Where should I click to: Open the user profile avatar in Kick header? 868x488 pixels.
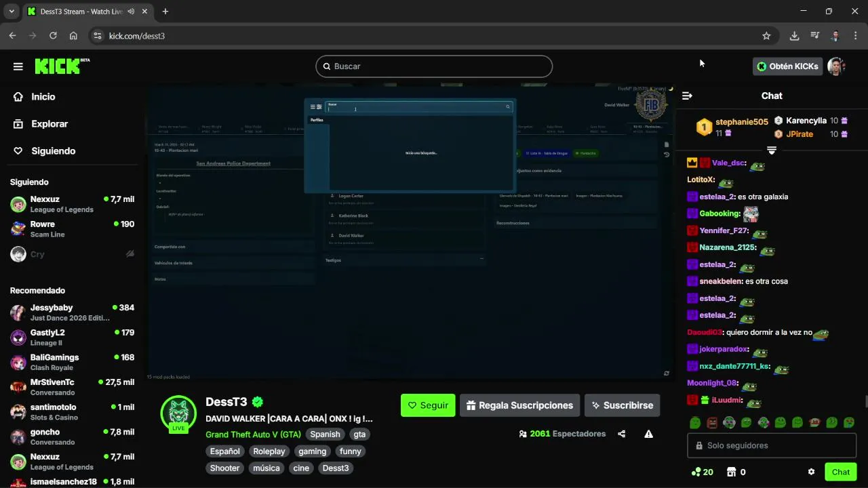pos(836,66)
